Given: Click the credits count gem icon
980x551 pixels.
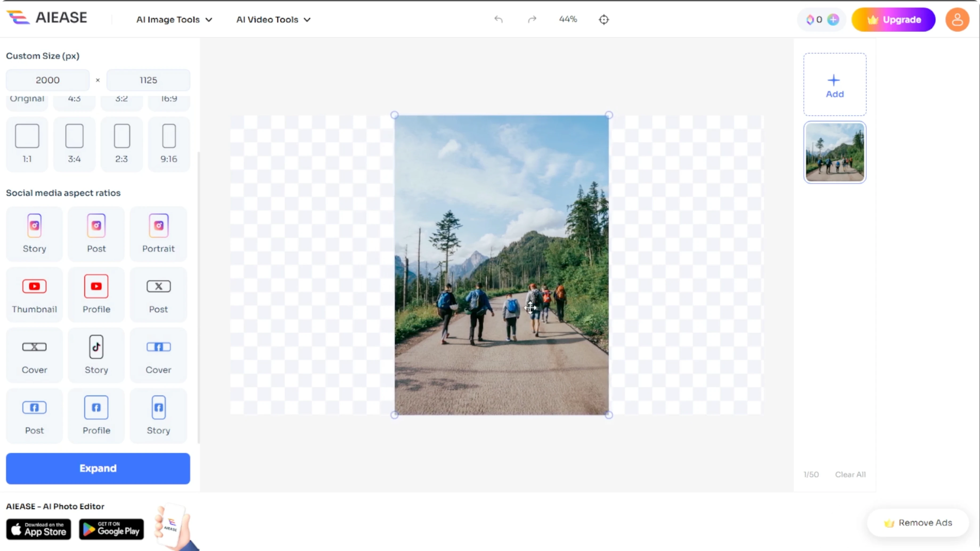Looking at the screenshot, I should click(x=810, y=19).
